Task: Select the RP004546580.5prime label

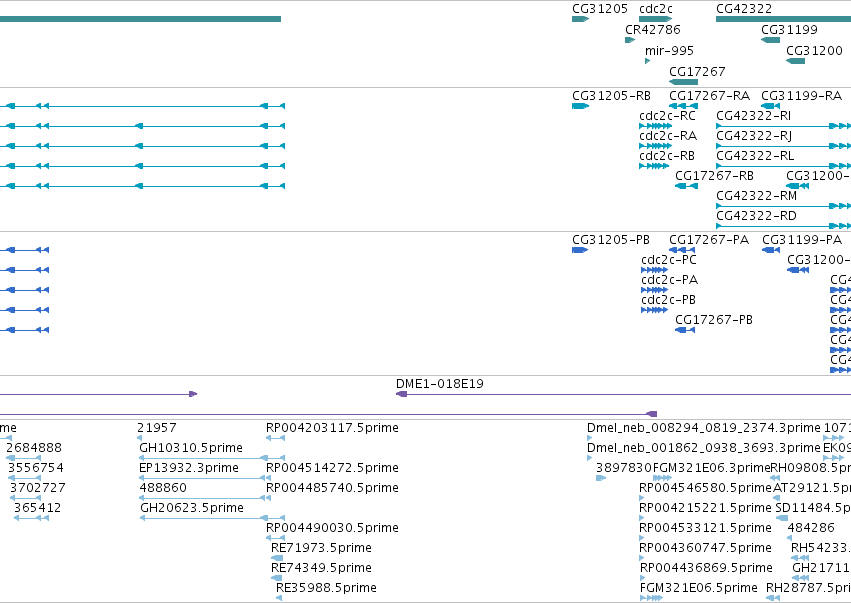Action: click(x=706, y=487)
